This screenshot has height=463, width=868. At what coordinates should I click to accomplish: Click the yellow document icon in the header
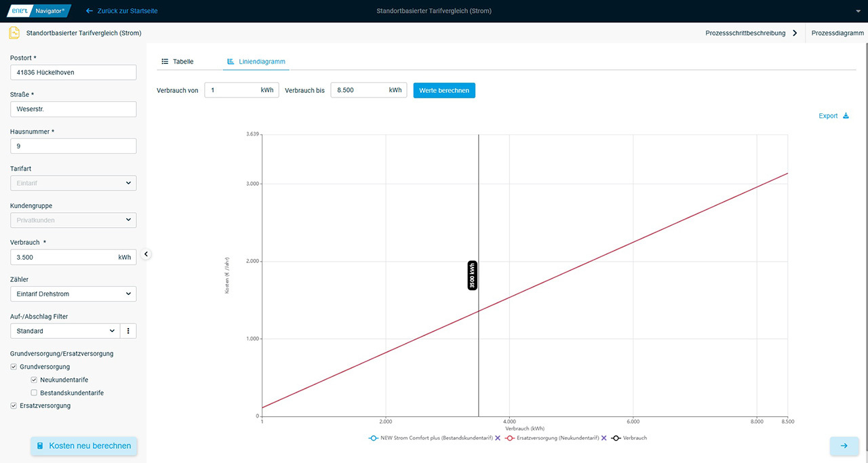(x=14, y=33)
